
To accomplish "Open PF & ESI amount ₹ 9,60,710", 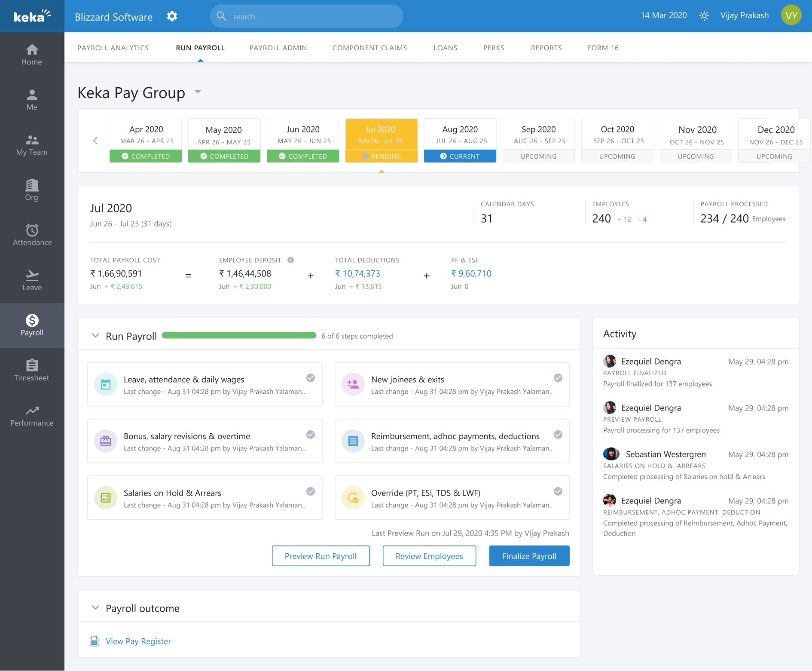I will [471, 273].
